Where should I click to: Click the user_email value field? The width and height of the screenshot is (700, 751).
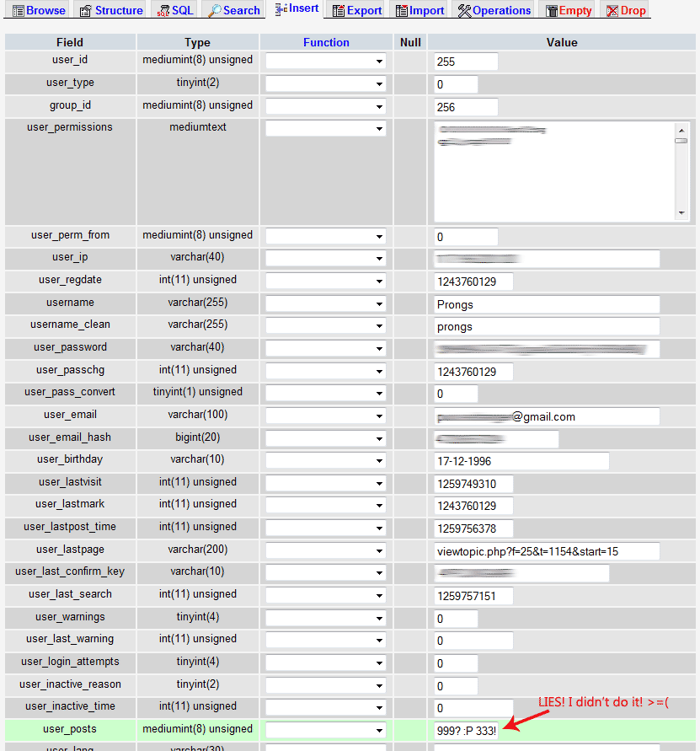(546, 416)
